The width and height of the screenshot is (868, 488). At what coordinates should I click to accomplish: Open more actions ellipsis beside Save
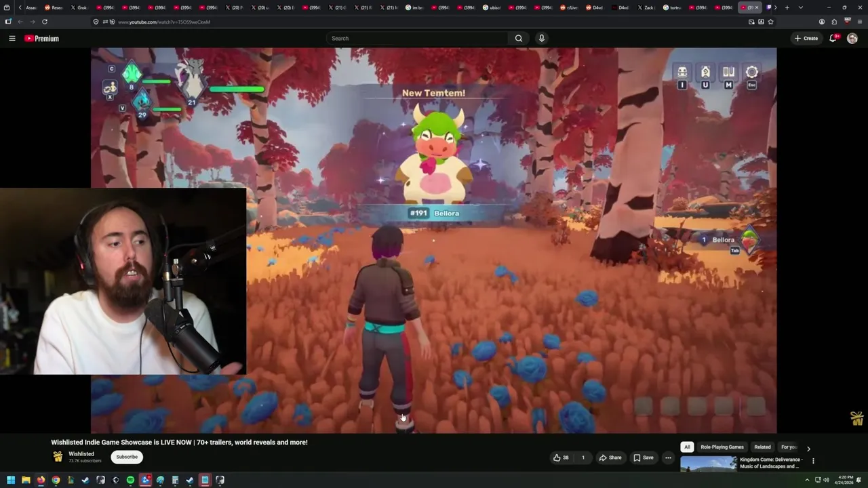[x=668, y=457]
